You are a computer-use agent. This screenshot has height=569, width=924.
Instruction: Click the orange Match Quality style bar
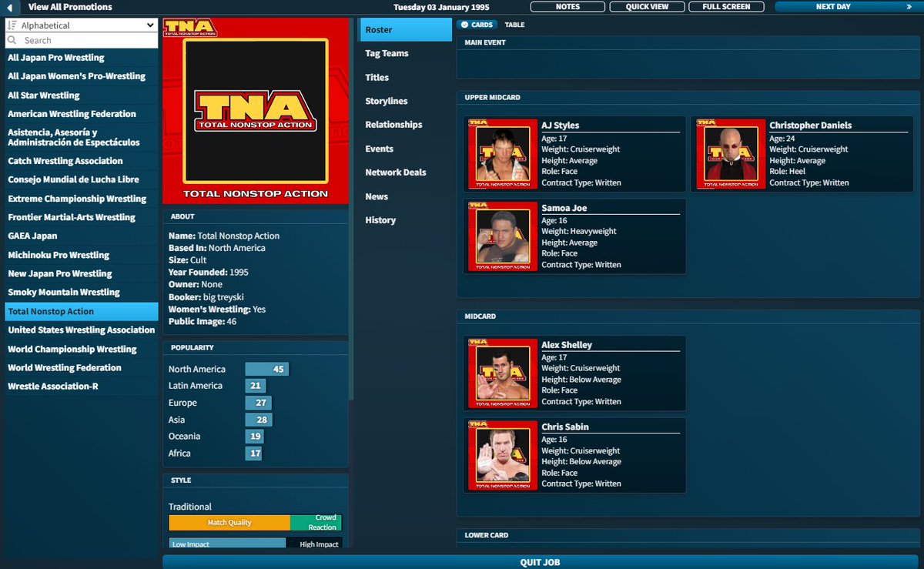pyautogui.click(x=229, y=523)
